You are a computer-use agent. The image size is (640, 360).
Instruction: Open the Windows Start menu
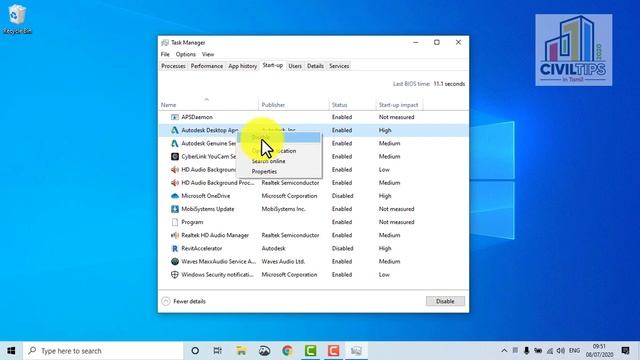pyautogui.click(x=11, y=351)
